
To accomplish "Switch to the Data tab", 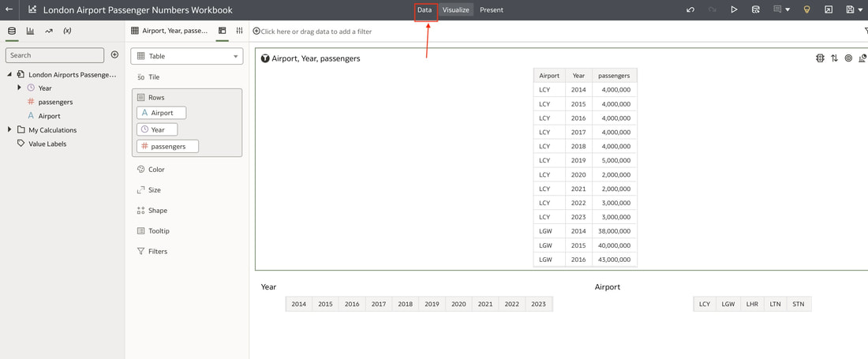I will coord(425,10).
